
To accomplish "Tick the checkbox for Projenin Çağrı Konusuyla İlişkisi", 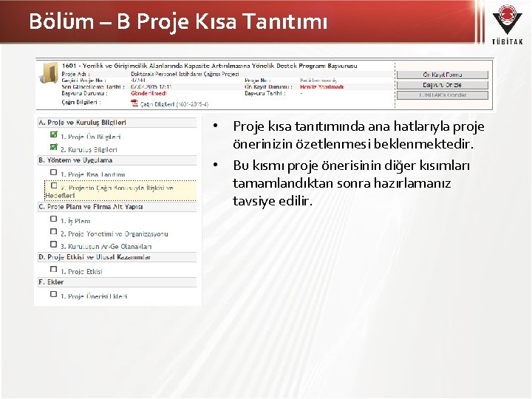I will (54, 185).
